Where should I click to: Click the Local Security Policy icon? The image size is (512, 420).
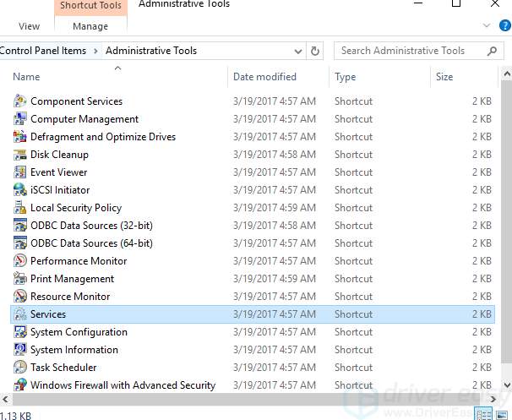pos(20,208)
